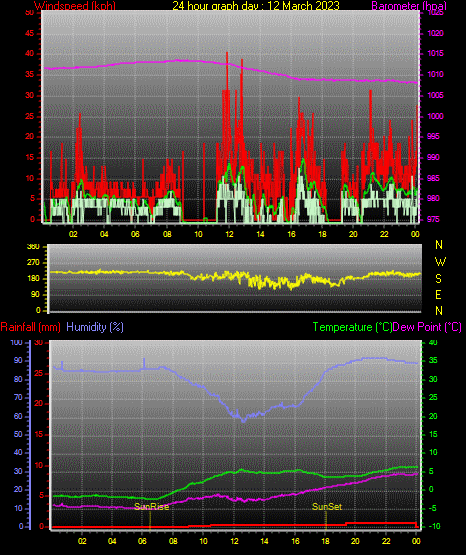Viewport: 466px width, 555px height.
Task: Click the tallest red wind gust peak near 12
Action: point(227,53)
